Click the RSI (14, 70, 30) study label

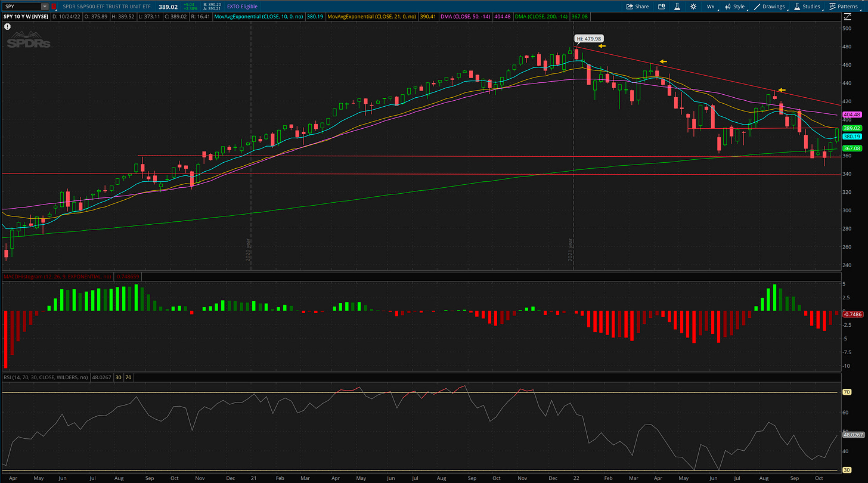pos(45,377)
